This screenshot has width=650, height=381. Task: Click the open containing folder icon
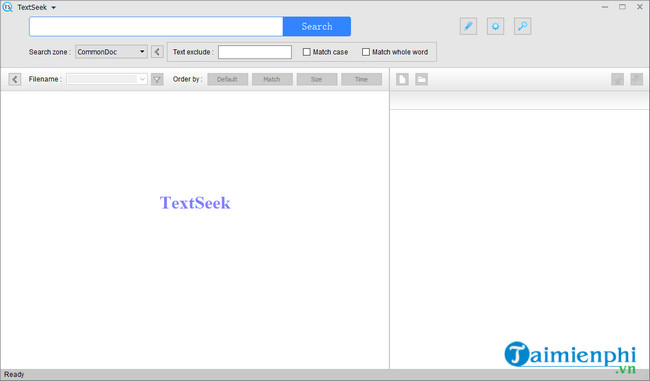[422, 79]
